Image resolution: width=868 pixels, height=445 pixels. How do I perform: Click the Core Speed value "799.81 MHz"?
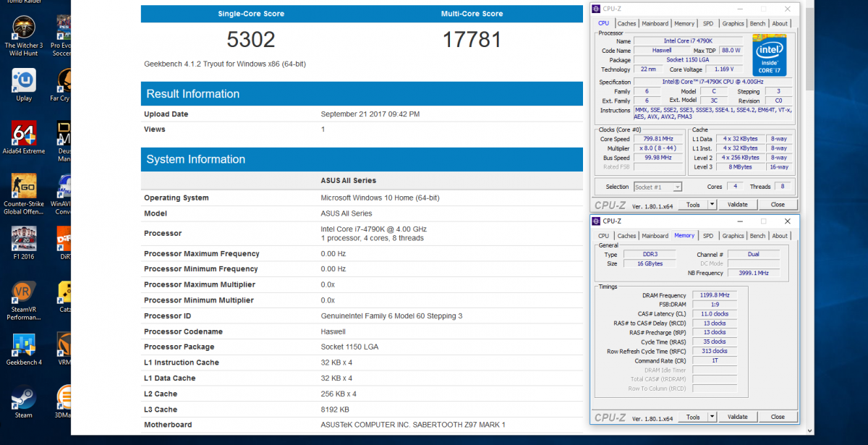click(x=658, y=139)
